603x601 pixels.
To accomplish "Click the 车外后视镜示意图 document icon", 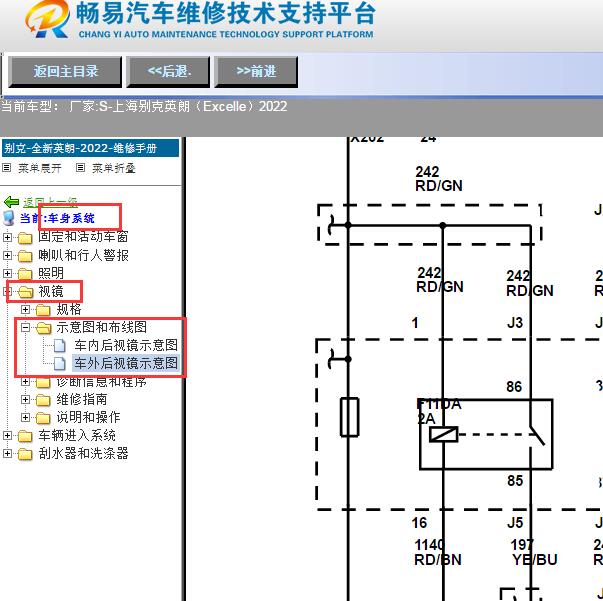I will coord(60,363).
